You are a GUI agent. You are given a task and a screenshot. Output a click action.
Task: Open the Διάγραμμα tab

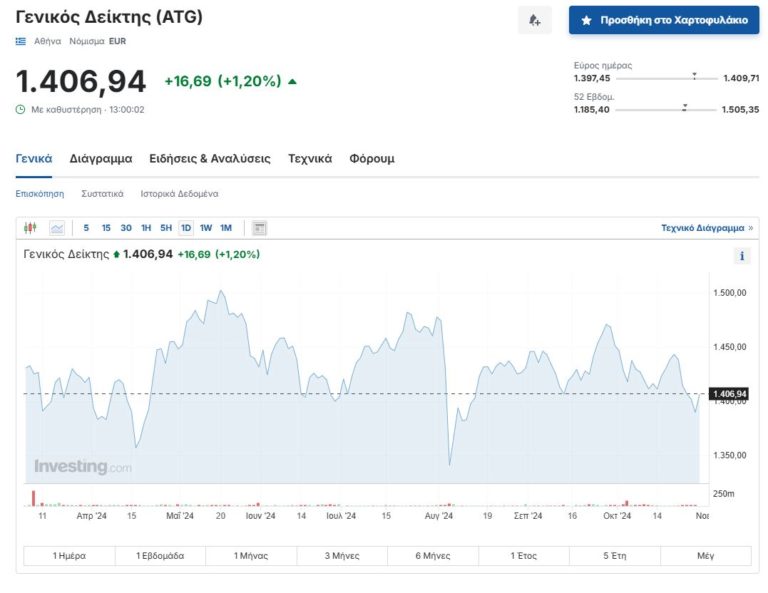(x=100, y=158)
